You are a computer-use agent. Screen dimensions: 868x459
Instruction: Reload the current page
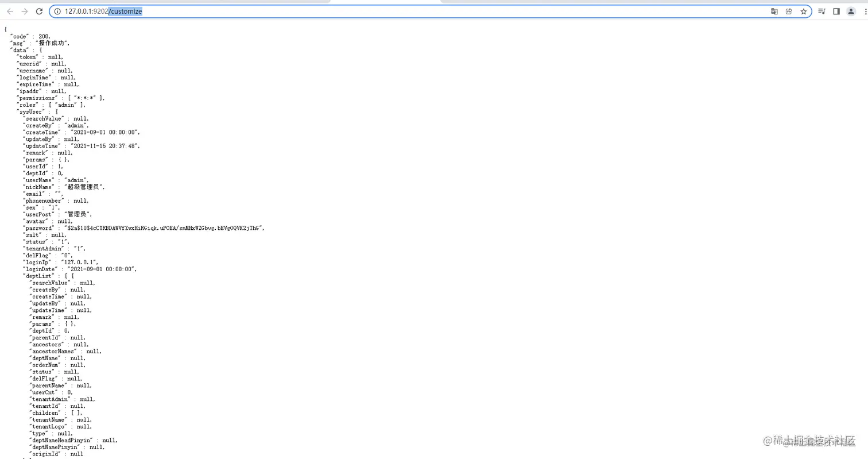pos(39,11)
